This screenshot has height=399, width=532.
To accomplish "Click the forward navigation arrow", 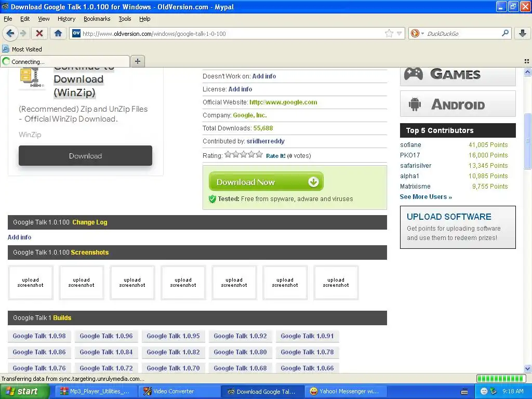I will click(23, 33).
